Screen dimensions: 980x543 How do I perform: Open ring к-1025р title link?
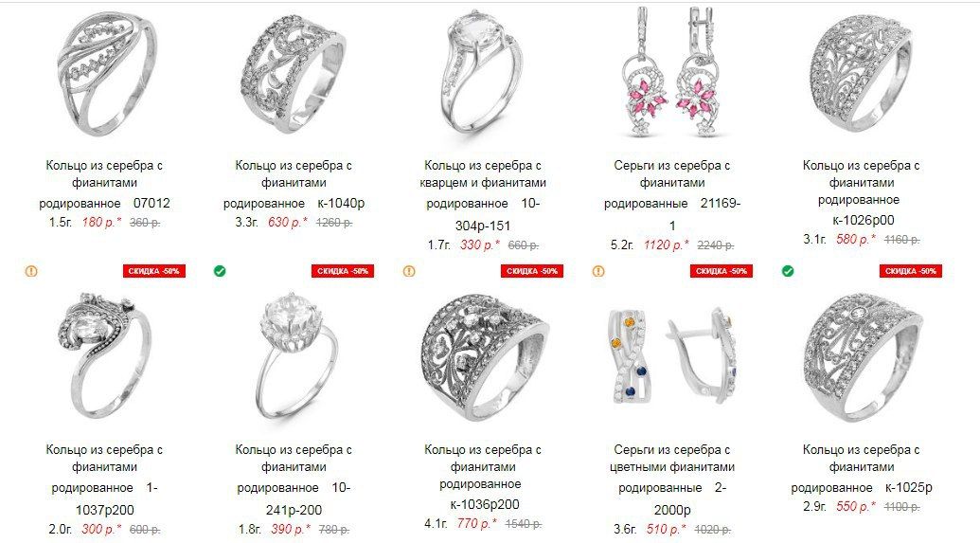pyautogui.click(x=862, y=468)
